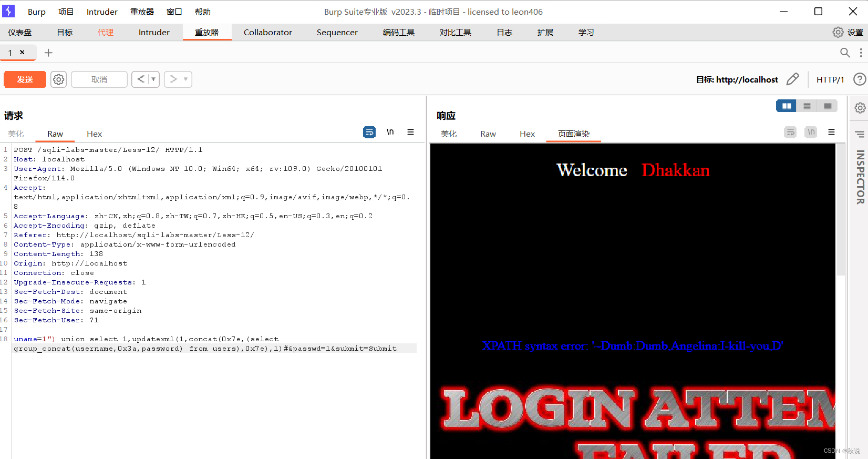Toggle request non-printable characters \n
The image size is (868, 459).
coord(390,132)
